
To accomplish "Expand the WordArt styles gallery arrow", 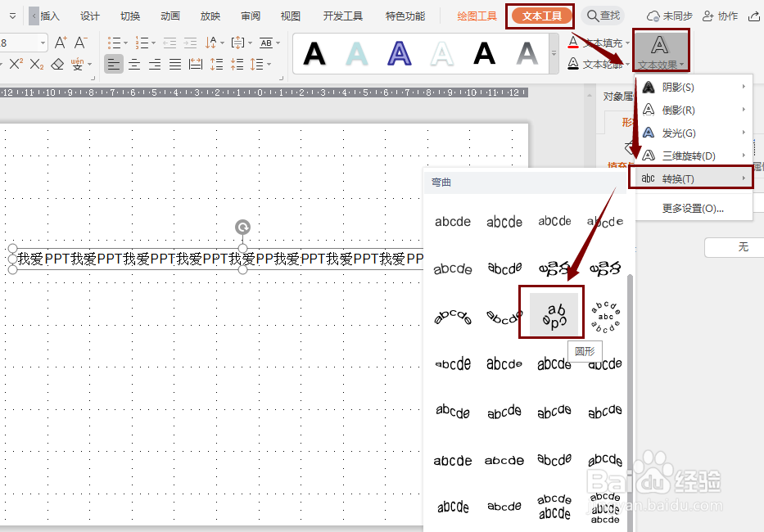I will tap(554, 53).
